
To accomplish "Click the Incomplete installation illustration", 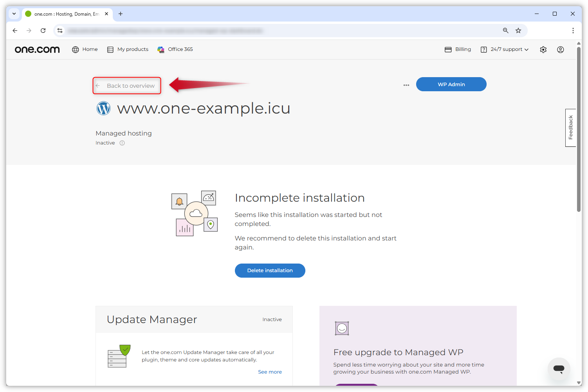I will (x=195, y=213).
